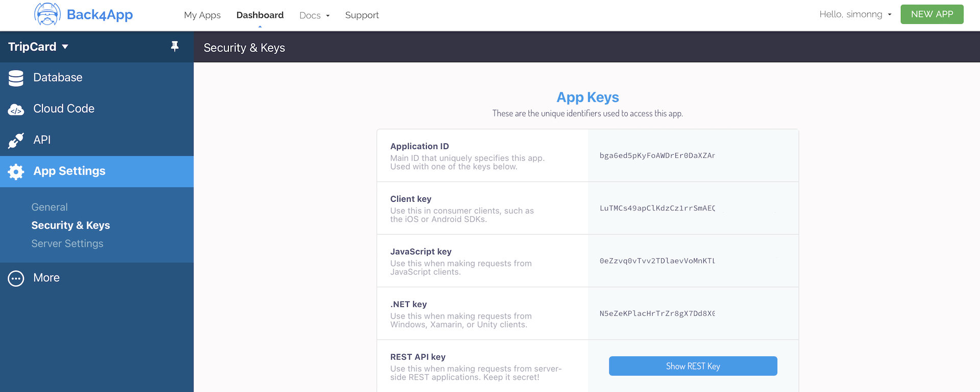Click the Cloud Code cloud icon
This screenshot has height=392, width=980.
(x=16, y=109)
